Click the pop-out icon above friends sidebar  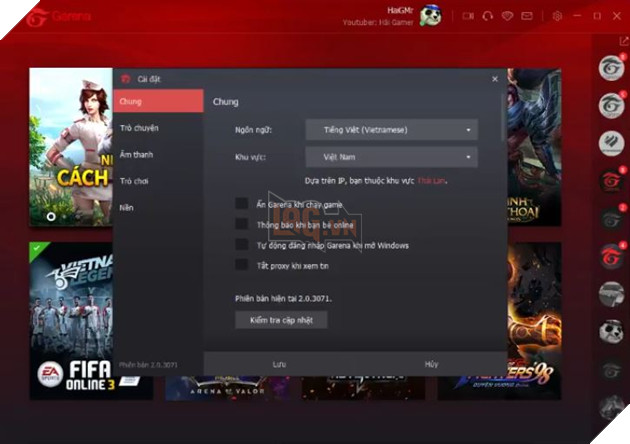click(x=624, y=41)
